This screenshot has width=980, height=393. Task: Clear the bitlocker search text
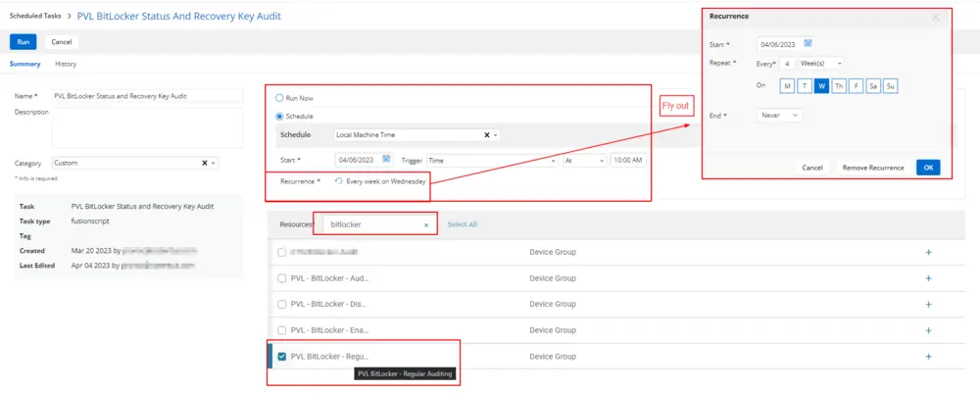[x=426, y=225]
